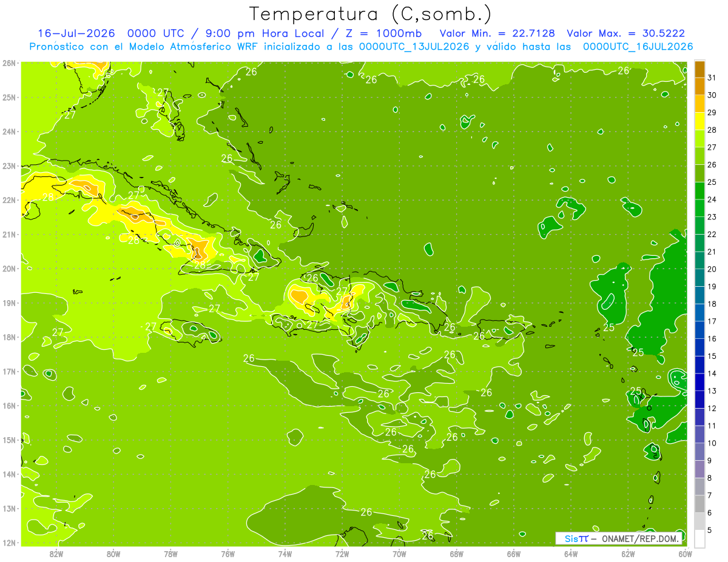Screen dimensions: 728x562
Task: Click the "82W" longitude axis label
Action: click(x=56, y=554)
